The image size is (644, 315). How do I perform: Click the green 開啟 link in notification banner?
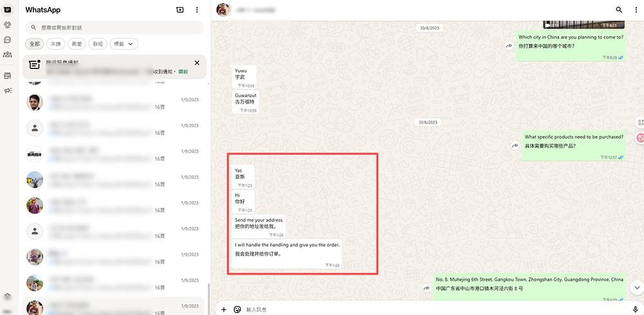(x=183, y=72)
